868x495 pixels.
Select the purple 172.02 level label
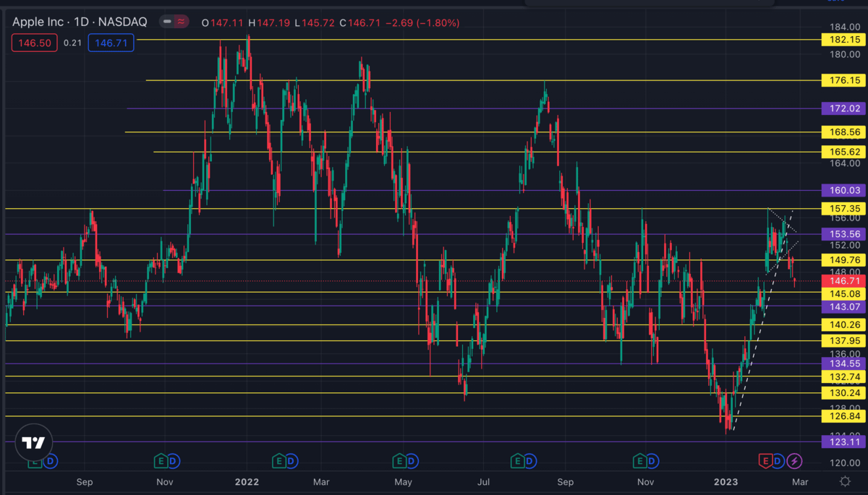tap(844, 108)
